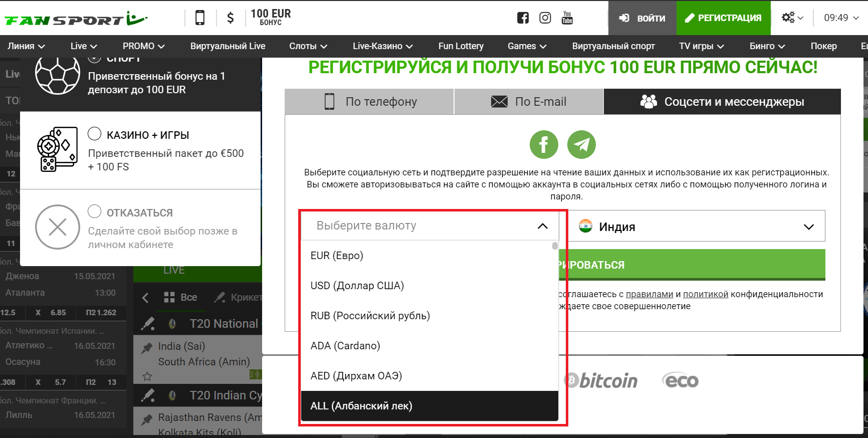Viewport: 868px width, 438px height.
Task: Open Виртуальный Live menu item
Action: 228,46
